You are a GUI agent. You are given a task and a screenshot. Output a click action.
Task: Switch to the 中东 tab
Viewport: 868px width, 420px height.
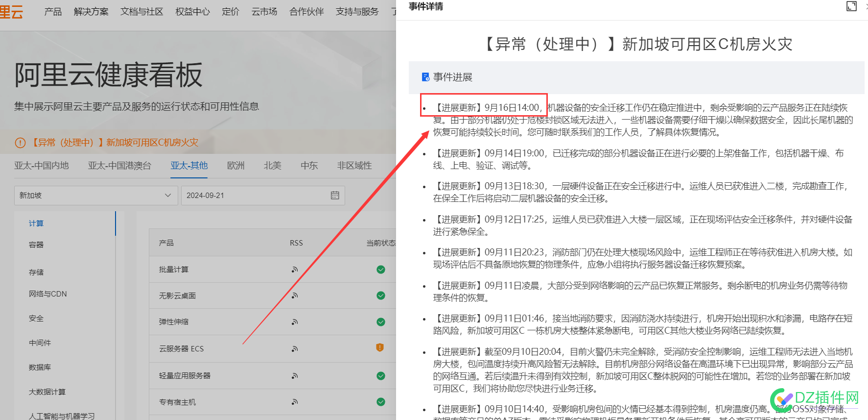click(309, 166)
